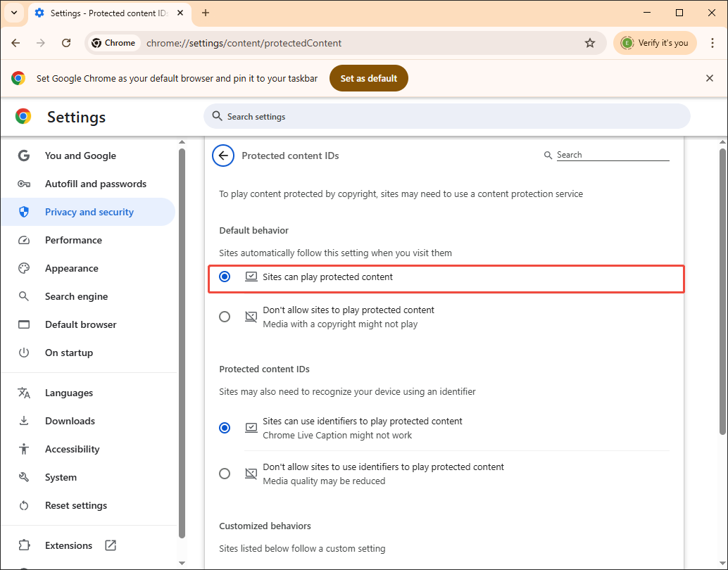Click the Search settings field
Image resolution: width=728 pixels, height=570 pixels.
coord(448,116)
